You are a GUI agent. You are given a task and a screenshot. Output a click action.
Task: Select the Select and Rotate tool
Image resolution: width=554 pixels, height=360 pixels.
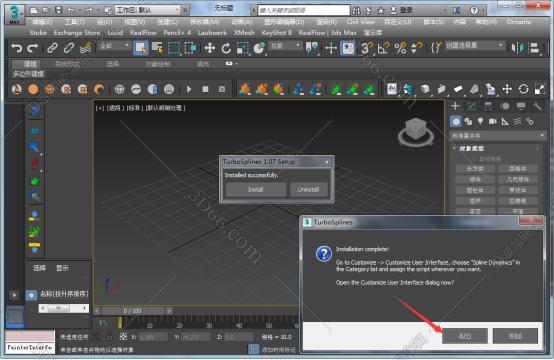226,48
